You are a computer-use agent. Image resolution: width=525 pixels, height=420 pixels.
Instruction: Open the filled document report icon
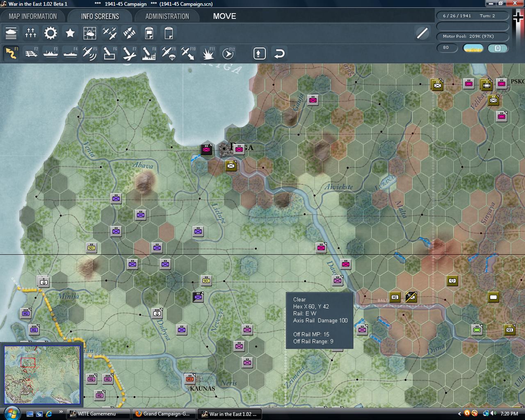pos(149,33)
